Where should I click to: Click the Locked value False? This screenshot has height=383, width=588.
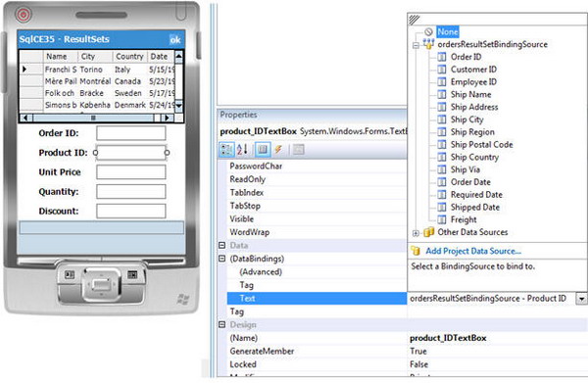[x=418, y=364]
